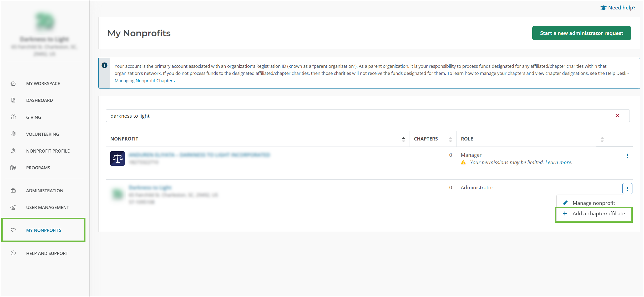Open Managing Nonprofit Chapters link
644x297 pixels.
144,81
